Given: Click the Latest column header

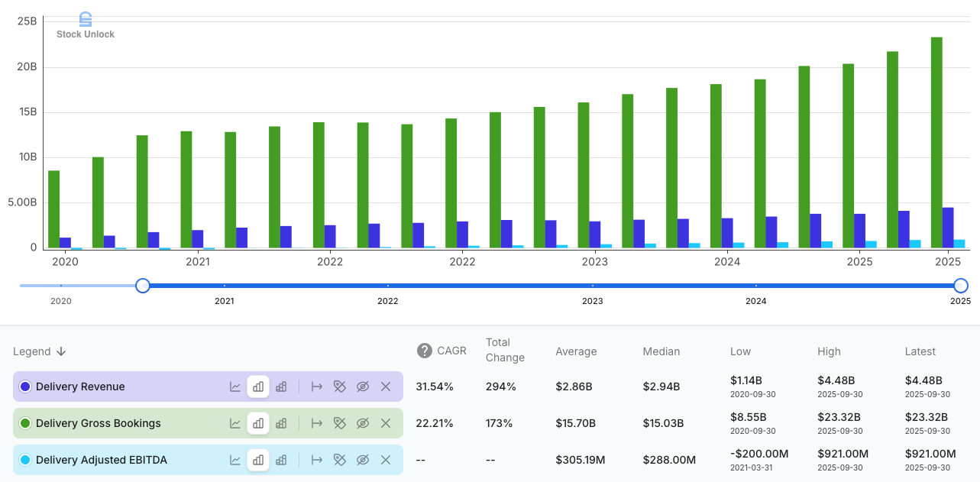Looking at the screenshot, I should pos(920,351).
